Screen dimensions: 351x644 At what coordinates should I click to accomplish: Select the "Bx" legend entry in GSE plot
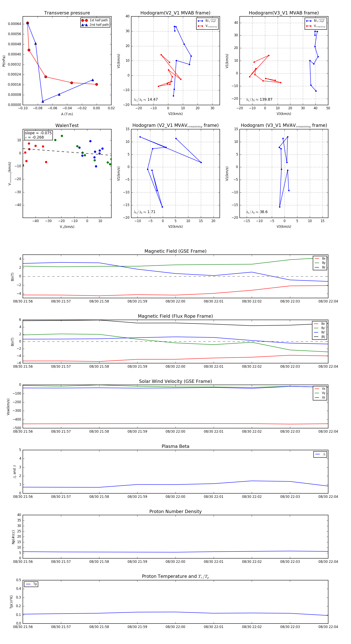pyautogui.click(x=320, y=259)
